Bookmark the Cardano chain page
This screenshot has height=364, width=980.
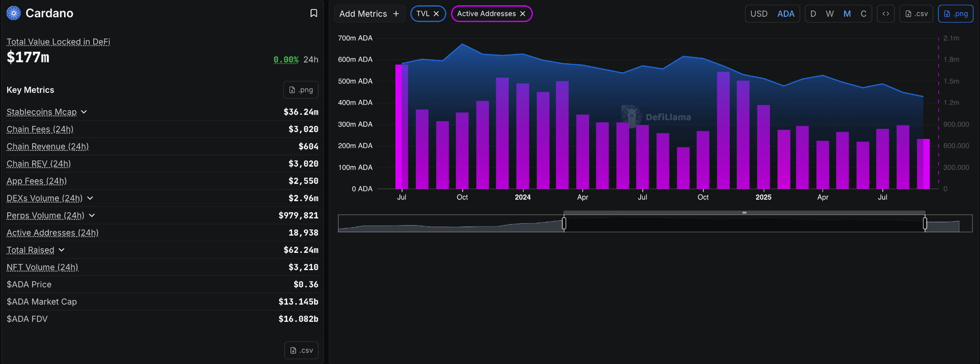coord(313,13)
